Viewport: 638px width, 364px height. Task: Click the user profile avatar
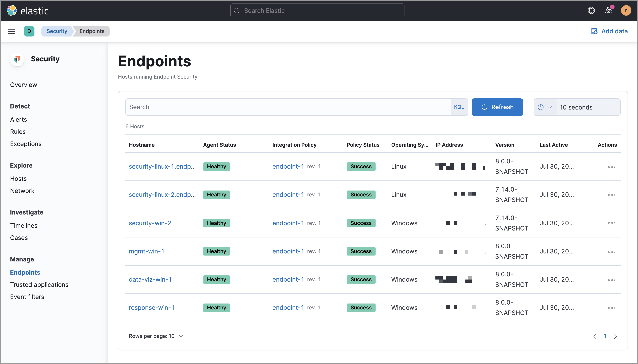626,10
